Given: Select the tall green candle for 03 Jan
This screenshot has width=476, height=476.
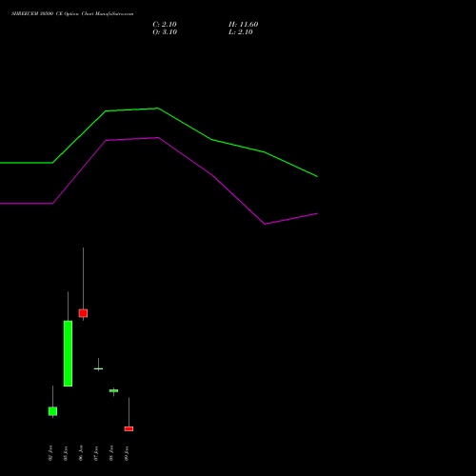Looking at the screenshot, I should (68, 353).
